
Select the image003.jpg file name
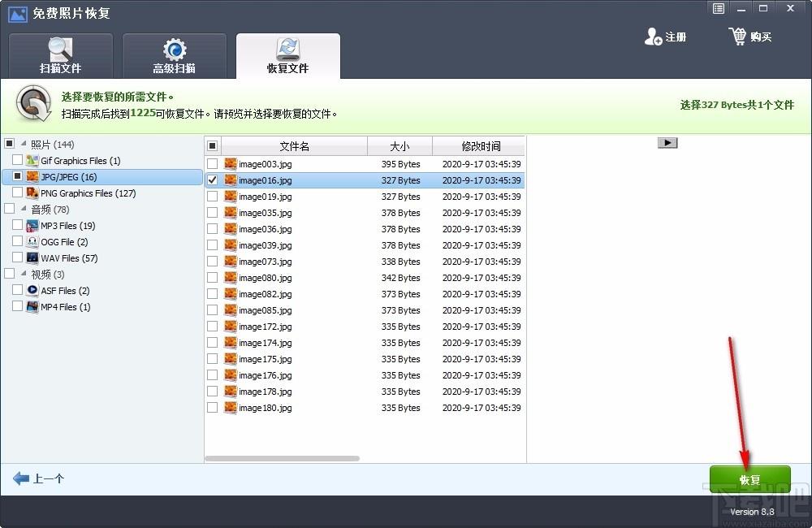point(266,164)
